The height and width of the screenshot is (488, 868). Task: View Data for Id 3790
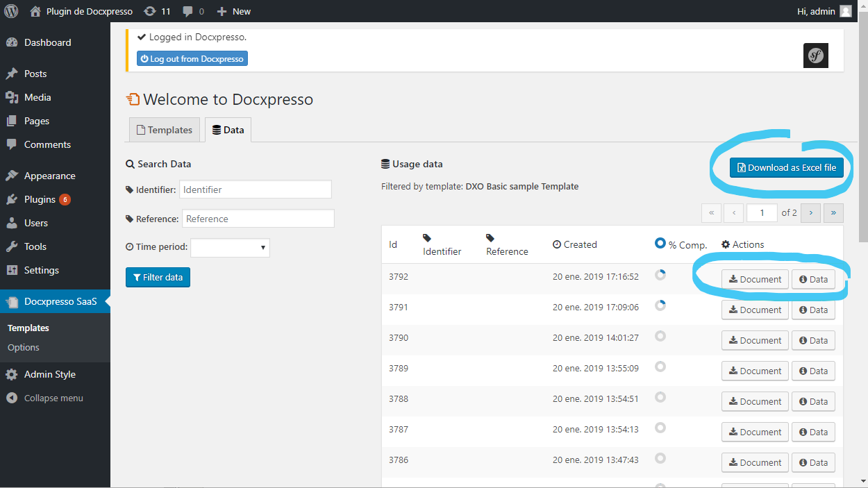coord(813,340)
